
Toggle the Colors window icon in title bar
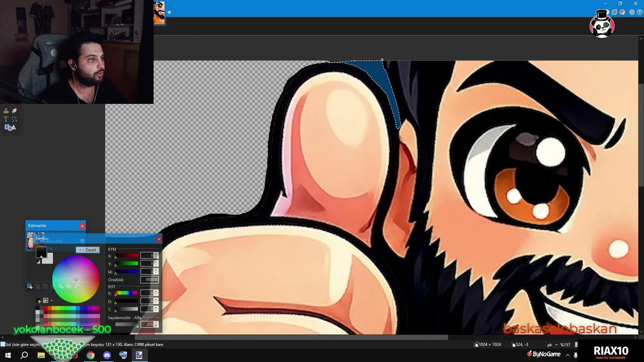(622, 12)
